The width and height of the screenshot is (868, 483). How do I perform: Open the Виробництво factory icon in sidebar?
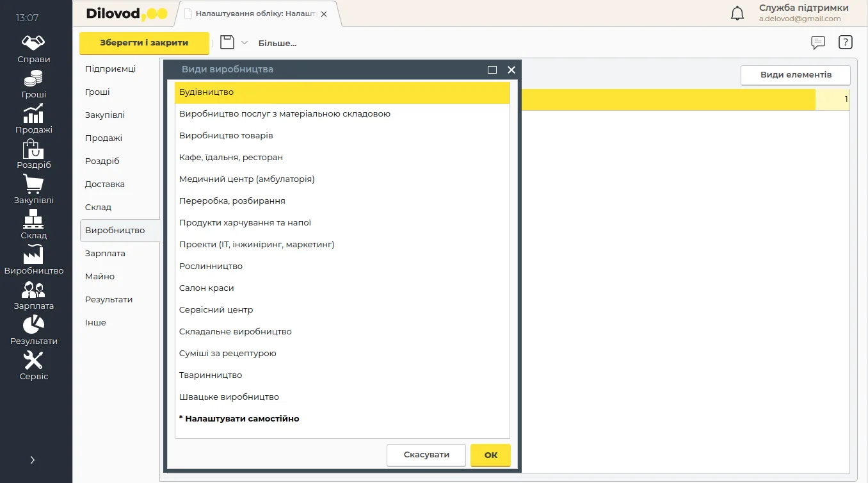tap(33, 254)
